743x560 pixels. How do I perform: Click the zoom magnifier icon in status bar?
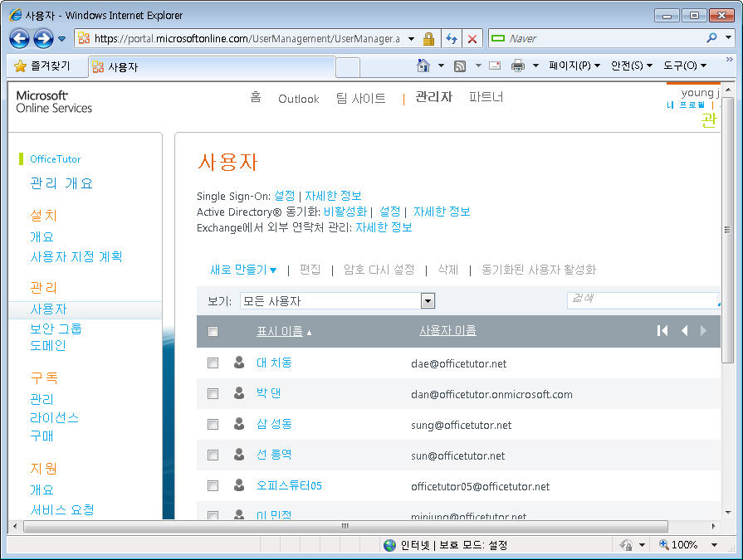pos(664,544)
